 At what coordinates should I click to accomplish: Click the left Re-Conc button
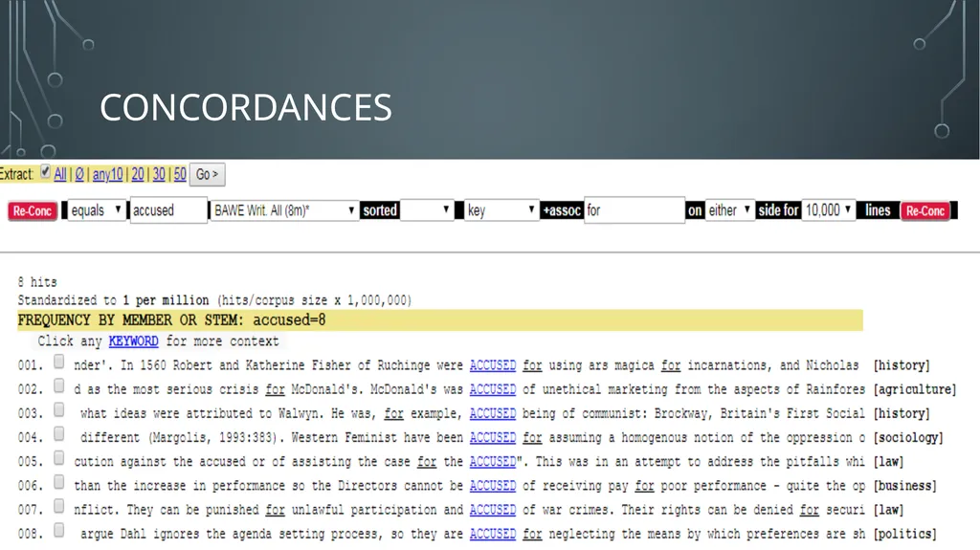click(33, 211)
